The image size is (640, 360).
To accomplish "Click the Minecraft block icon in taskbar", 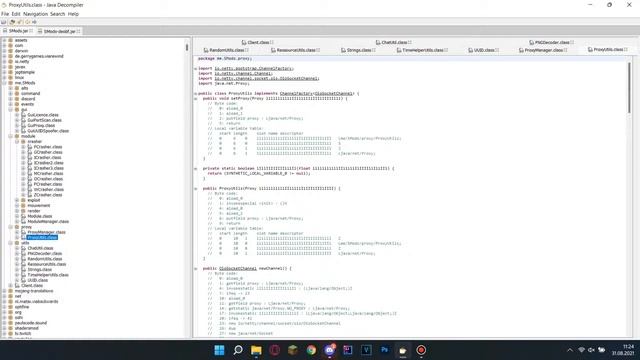I will click(x=293, y=350).
